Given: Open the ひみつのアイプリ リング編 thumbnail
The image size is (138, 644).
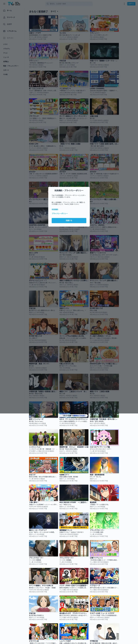Looking at the screenshot, I should 104,437.
